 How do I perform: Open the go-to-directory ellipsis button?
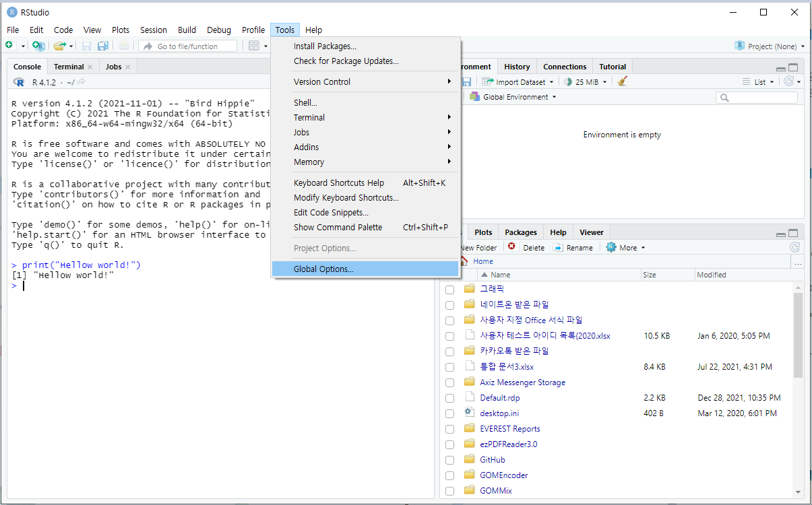click(x=798, y=261)
